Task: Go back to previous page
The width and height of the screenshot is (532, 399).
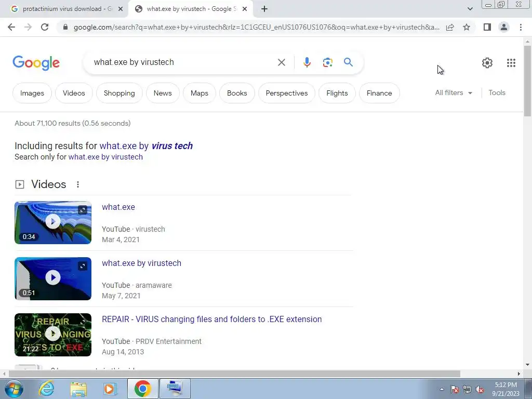Action: 11,27
